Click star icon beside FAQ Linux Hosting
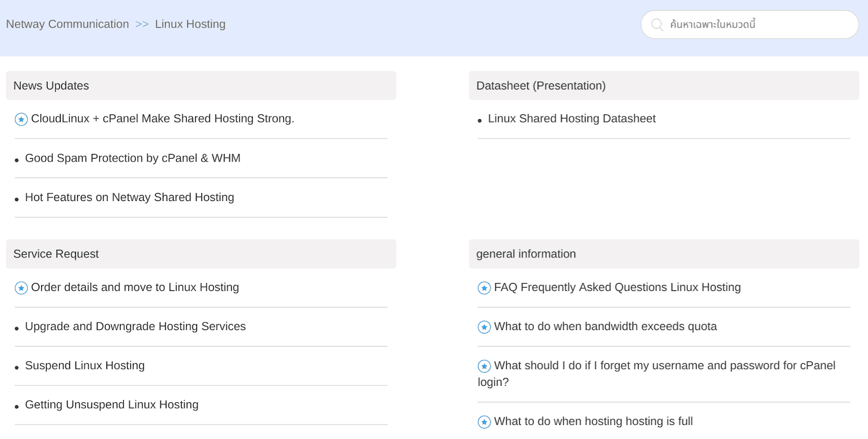Screen dimensions: 868x439 point(484,288)
